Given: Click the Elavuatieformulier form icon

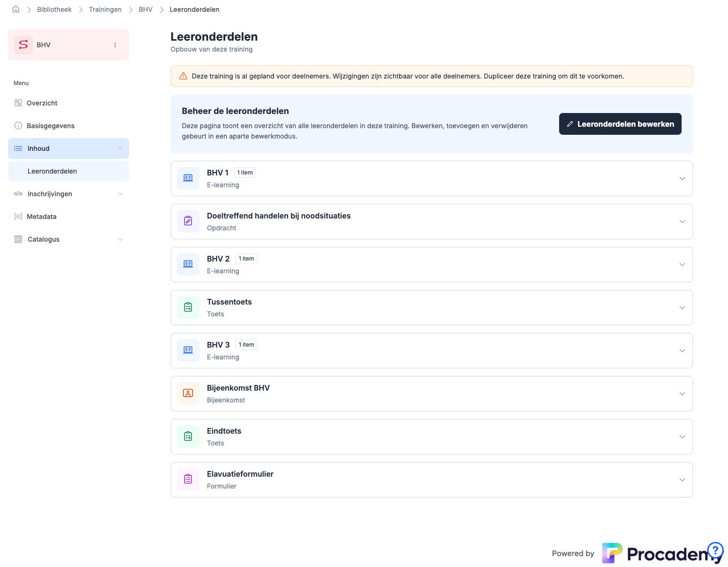Looking at the screenshot, I should [188, 480].
